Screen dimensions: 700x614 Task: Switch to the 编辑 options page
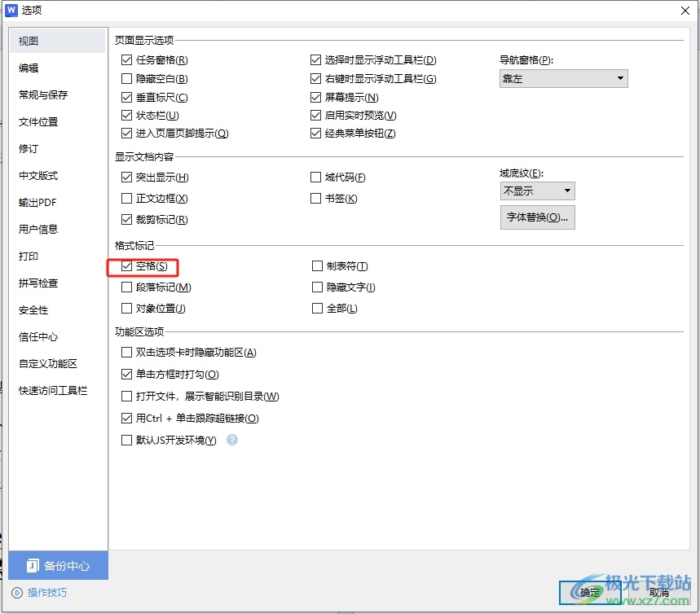click(57, 68)
